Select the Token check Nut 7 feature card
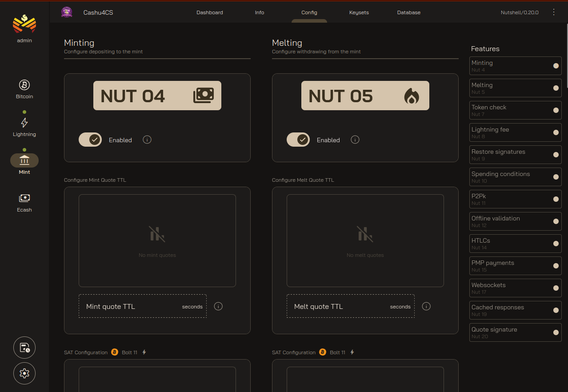This screenshot has height=392, width=568. click(515, 110)
